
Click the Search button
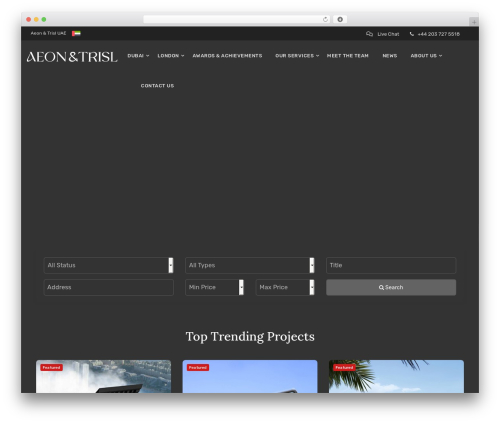click(391, 287)
